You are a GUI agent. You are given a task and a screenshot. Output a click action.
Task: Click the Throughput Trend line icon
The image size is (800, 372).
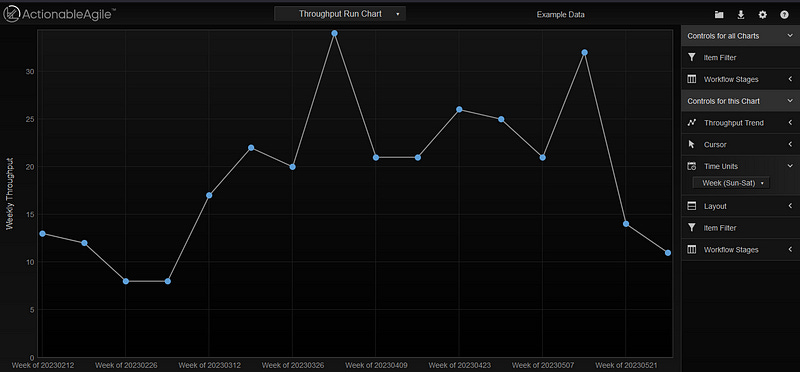[x=691, y=123]
